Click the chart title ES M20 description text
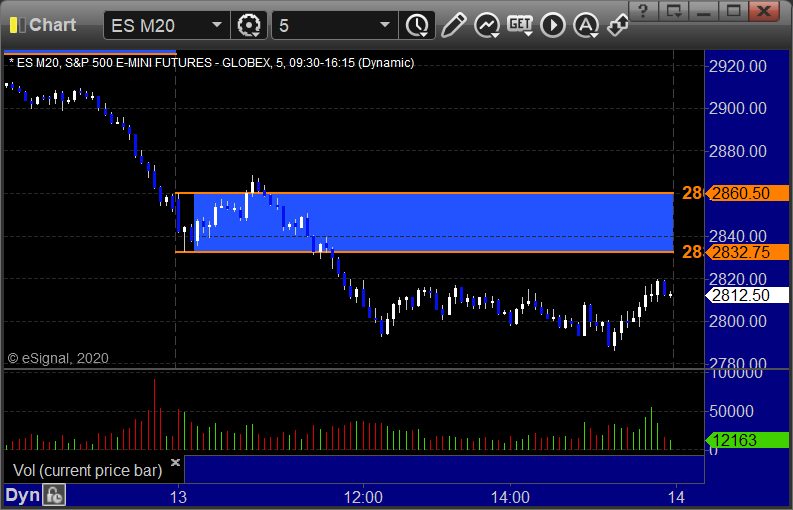This screenshot has width=793, height=510. click(211, 63)
